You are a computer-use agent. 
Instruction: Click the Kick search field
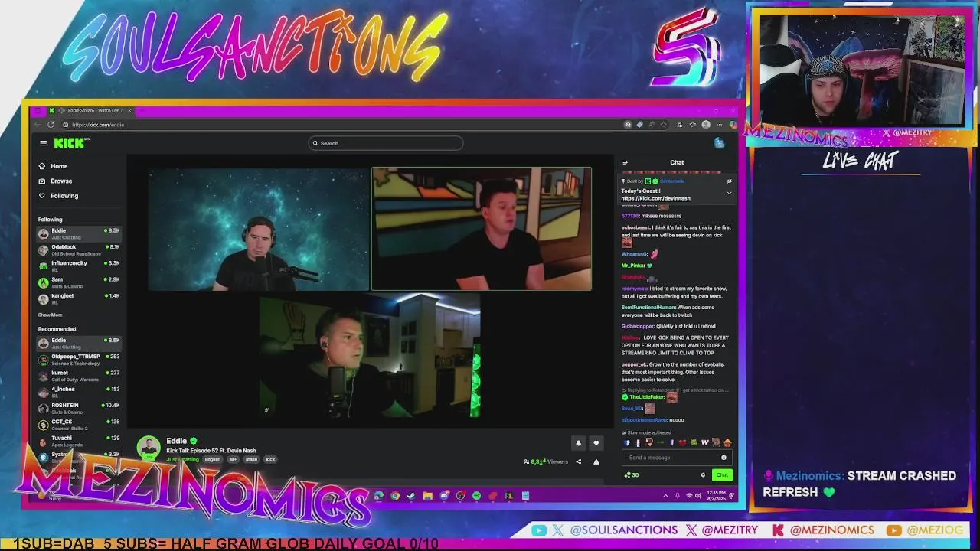(386, 143)
